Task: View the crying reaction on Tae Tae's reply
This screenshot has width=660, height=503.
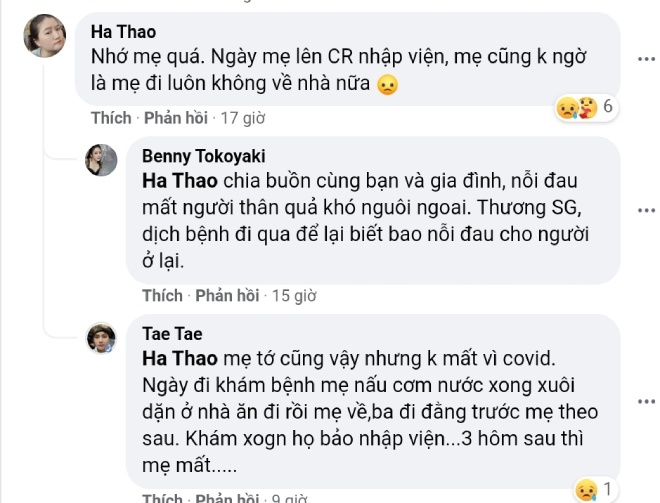Action: (595, 490)
